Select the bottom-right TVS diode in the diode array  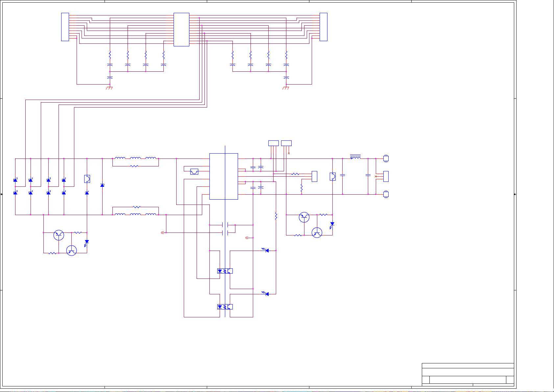pyautogui.click(x=64, y=193)
